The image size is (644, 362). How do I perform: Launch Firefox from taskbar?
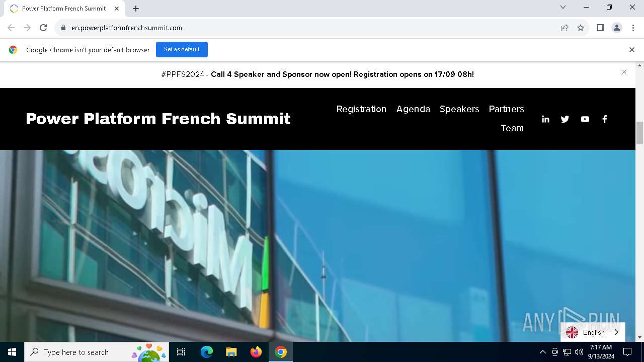(256, 352)
